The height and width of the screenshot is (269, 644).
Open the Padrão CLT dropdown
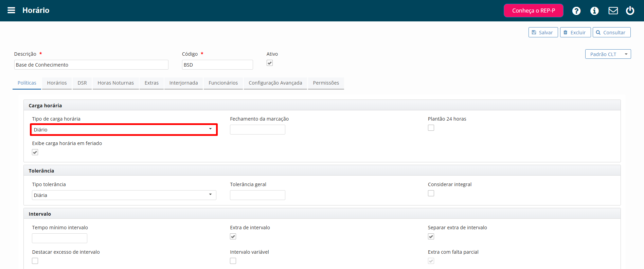tap(608, 54)
